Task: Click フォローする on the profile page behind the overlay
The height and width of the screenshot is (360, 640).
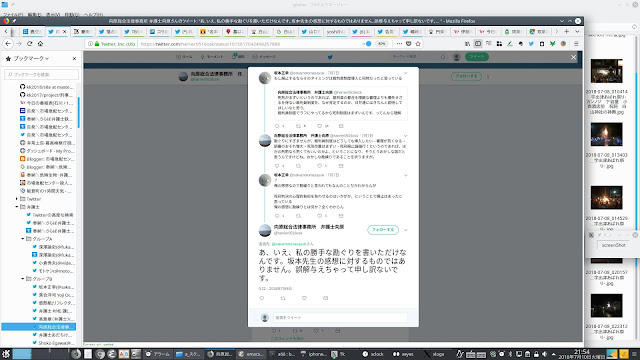Action: pos(467,76)
